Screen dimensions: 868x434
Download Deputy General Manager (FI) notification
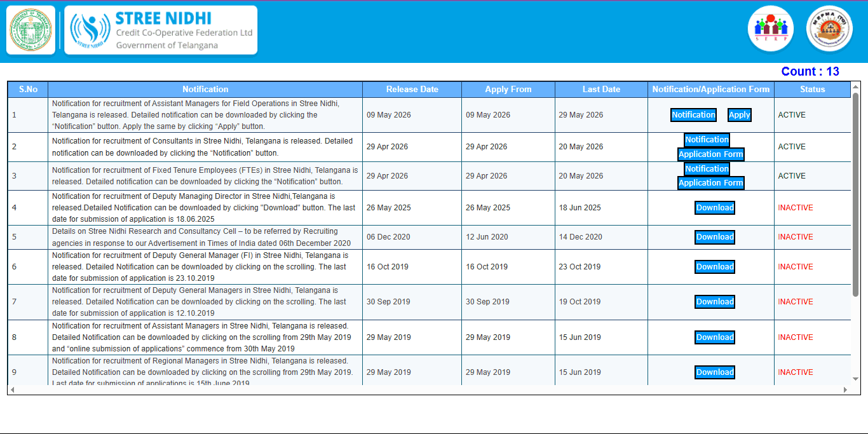[715, 267]
